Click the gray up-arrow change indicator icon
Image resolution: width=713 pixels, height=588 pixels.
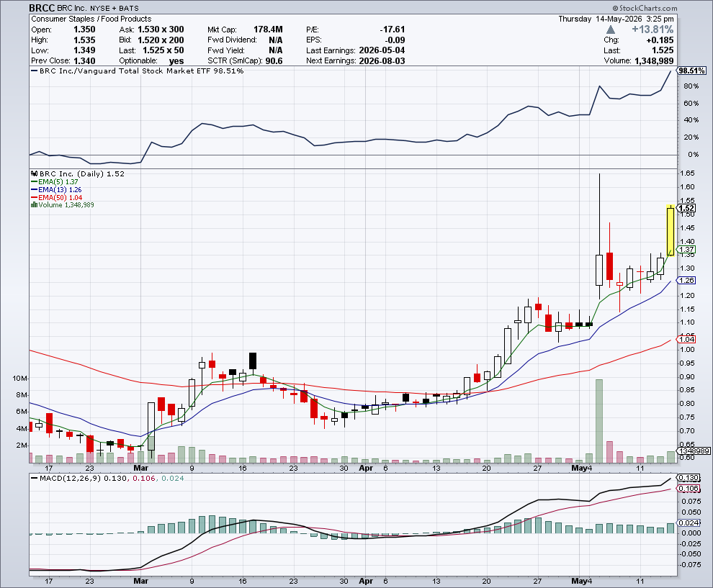tap(611, 30)
